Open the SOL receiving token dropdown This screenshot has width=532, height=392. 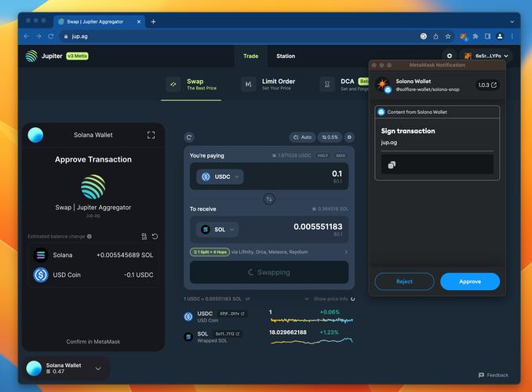pyautogui.click(x=217, y=230)
